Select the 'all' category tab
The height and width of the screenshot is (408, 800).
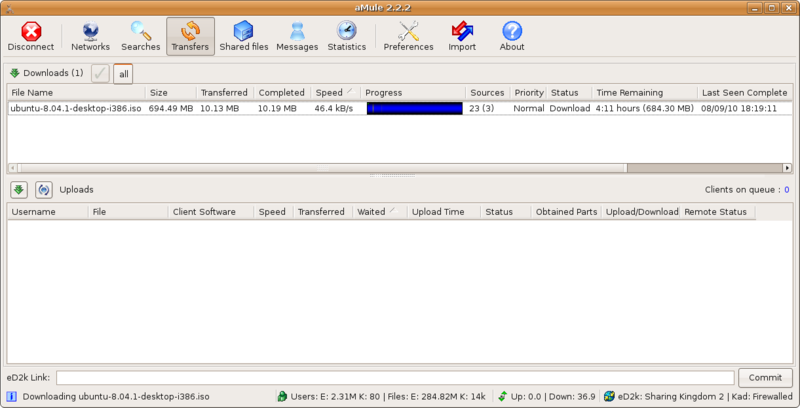pyautogui.click(x=123, y=74)
